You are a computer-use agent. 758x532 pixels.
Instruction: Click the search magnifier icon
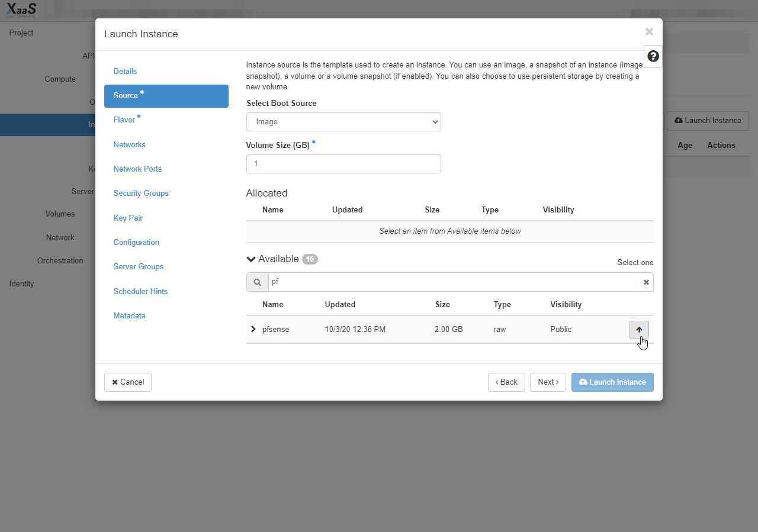pyautogui.click(x=257, y=282)
